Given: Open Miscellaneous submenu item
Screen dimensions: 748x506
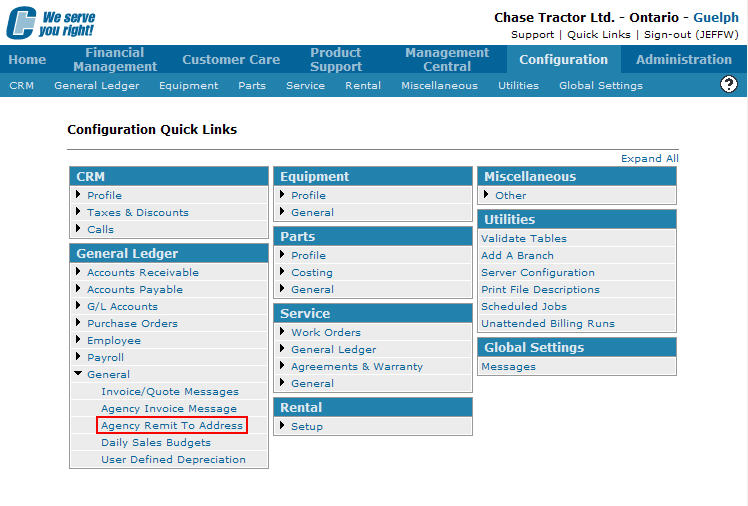Looking at the screenshot, I should coord(439,86).
